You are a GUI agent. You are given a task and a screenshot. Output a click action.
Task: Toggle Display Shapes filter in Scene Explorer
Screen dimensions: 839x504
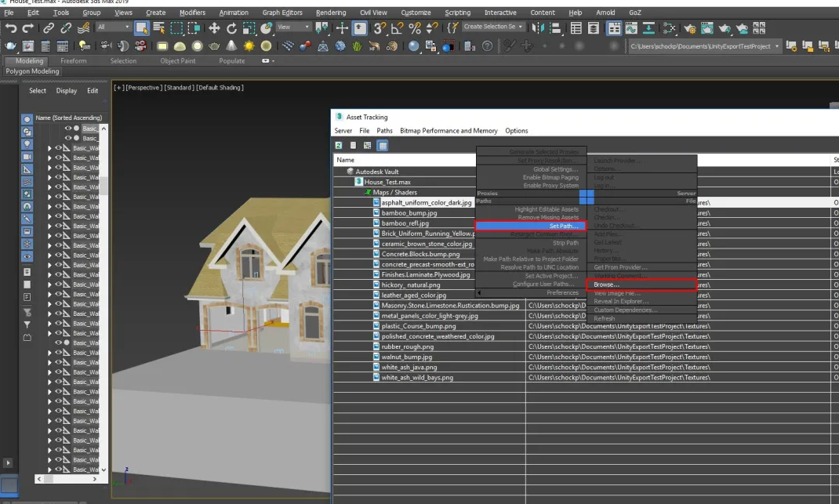coord(27,132)
